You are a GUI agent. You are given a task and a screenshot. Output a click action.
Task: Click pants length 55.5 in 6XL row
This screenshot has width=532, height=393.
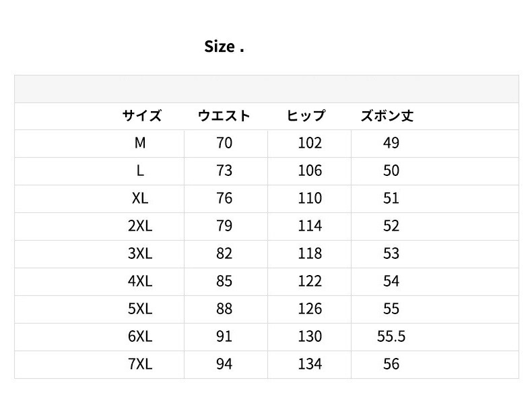click(391, 336)
